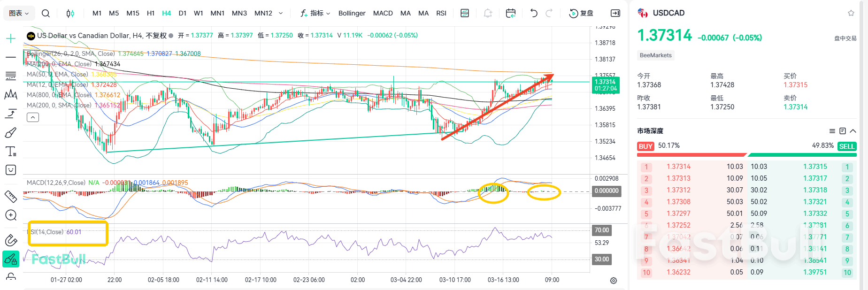Select the text annotation tool
The image size is (868, 290).
(x=11, y=152)
